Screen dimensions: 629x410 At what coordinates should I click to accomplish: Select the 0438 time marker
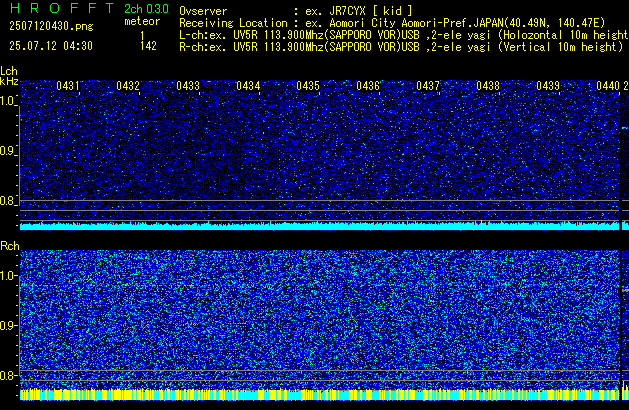click(488, 86)
